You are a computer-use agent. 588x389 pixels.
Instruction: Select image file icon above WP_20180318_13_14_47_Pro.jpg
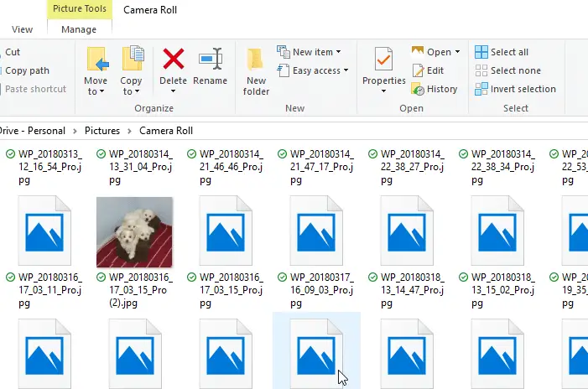[x=407, y=231]
